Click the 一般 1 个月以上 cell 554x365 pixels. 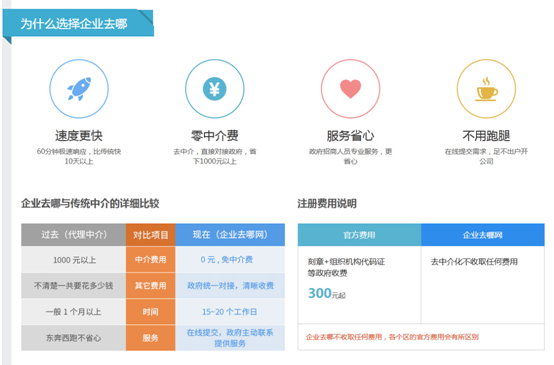(x=73, y=312)
